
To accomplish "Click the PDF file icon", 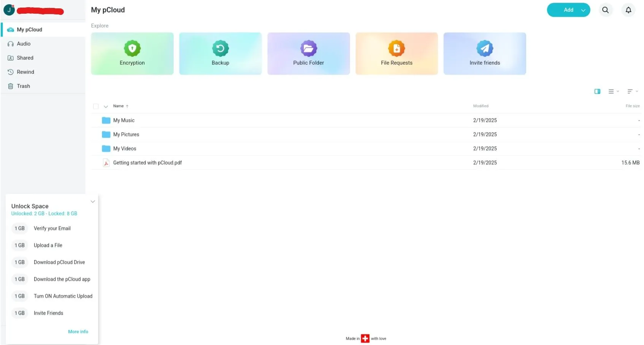I will tap(106, 163).
